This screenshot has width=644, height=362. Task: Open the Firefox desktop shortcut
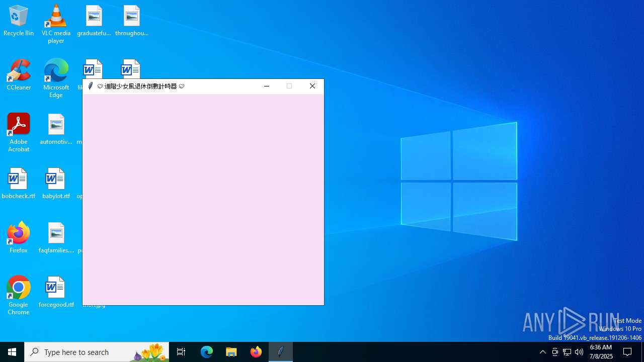(19, 238)
